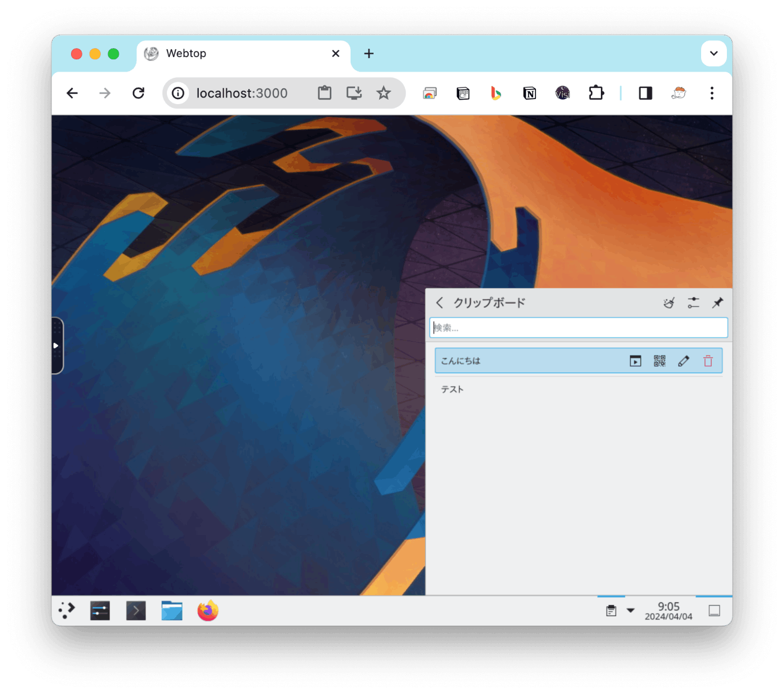Delete the こんにちは entry from history
This screenshot has width=784, height=694.
point(708,361)
